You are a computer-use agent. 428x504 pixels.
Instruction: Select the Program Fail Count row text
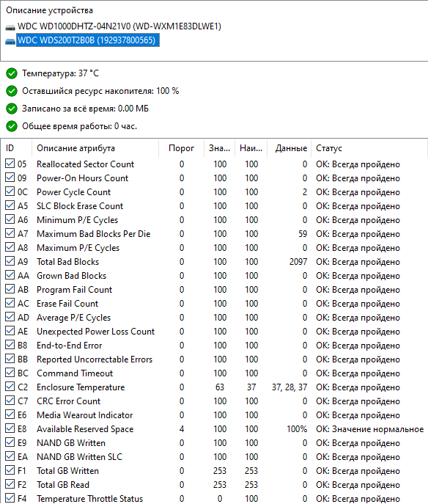[74, 290]
